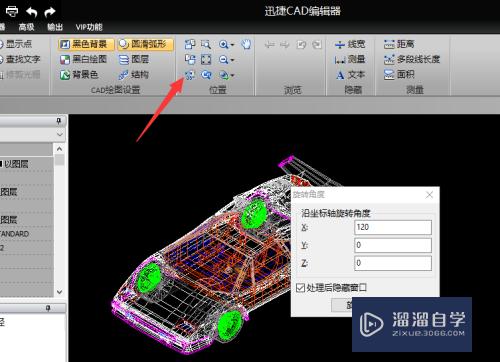Click the Y rotation angle input field
The image size is (500, 362).
(393, 245)
